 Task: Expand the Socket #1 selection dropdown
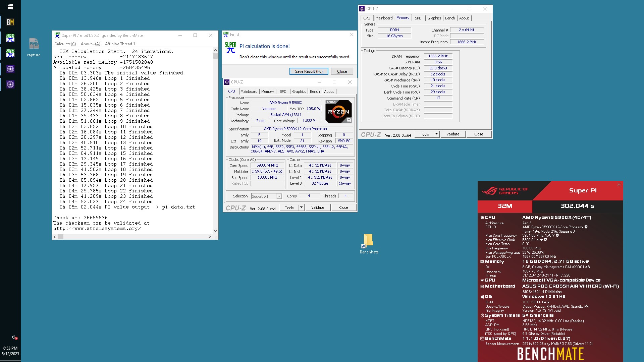(279, 196)
